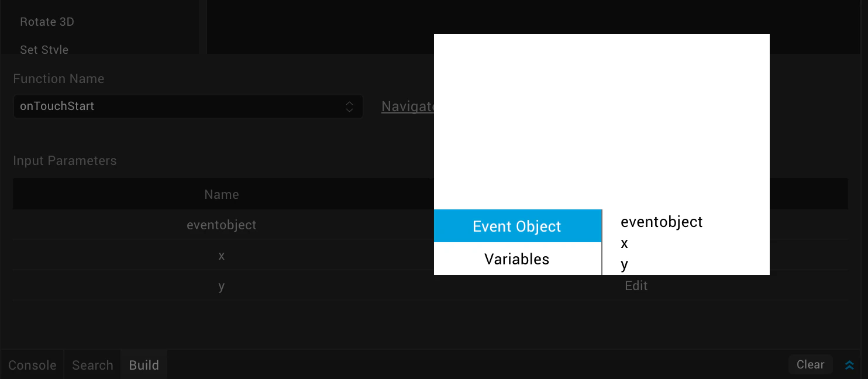Open the onTouchStart function name dropdown

(x=188, y=106)
